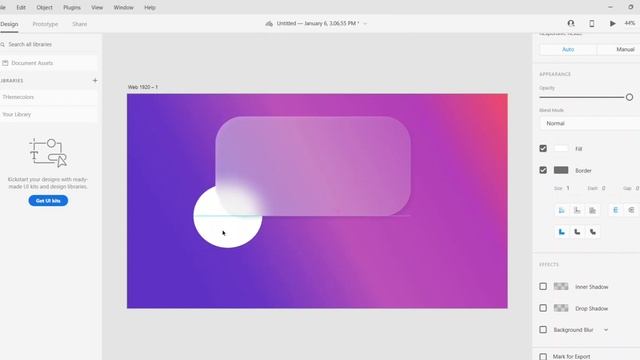
Task: Click the border Dash value field
Action: coord(603,188)
